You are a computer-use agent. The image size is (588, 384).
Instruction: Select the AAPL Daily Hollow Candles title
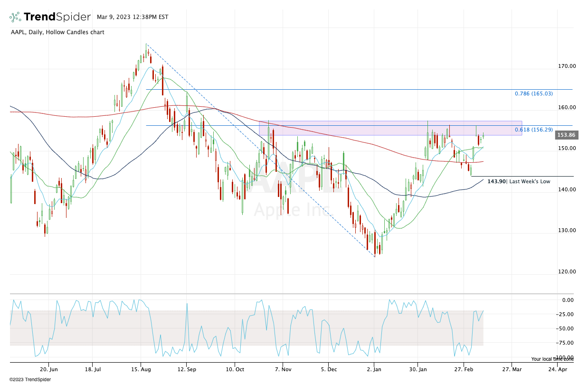(57, 32)
